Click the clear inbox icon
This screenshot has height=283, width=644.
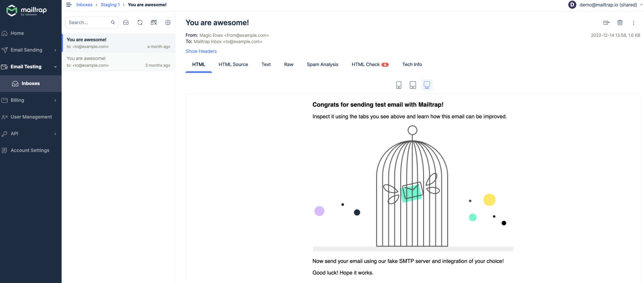[154, 23]
